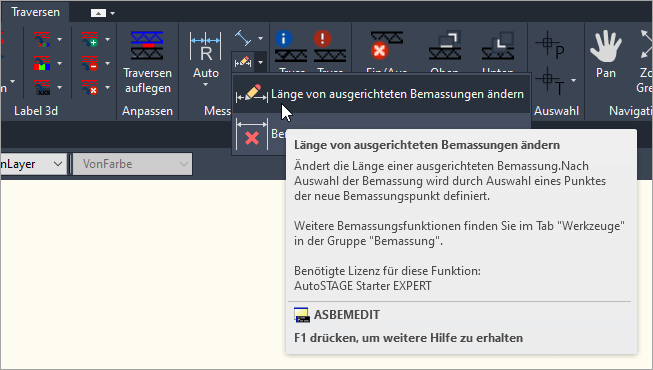Expand arrow beside colored xxx label icon
Viewport: 653px width, 370px height.
click(60, 39)
